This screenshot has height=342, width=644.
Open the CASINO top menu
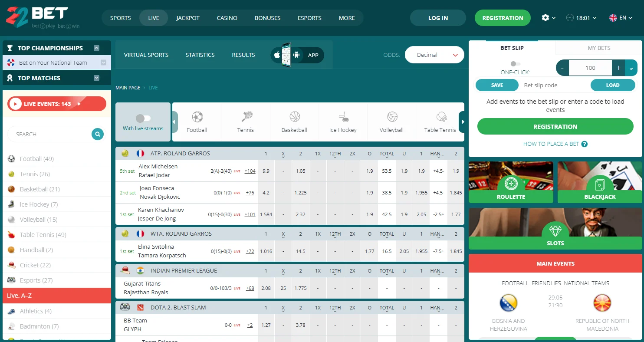[227, 18]
